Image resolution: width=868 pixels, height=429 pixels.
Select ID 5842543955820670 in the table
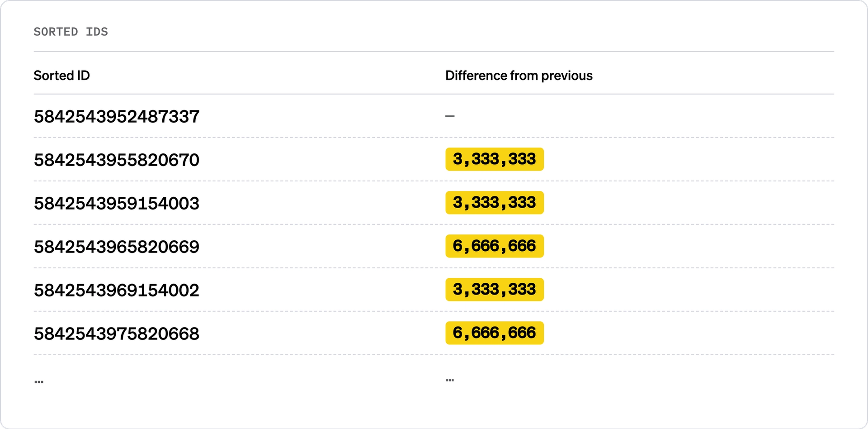(117, 160)
